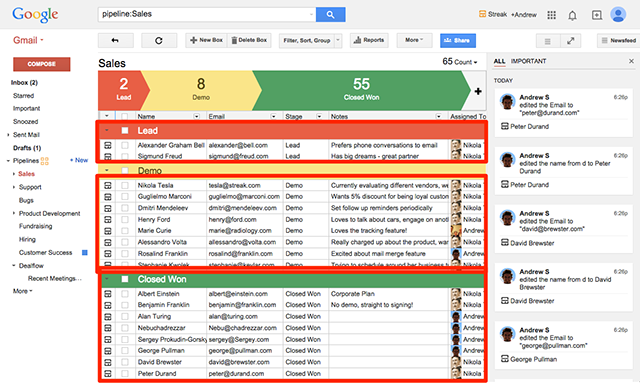Click the list view lines icon

pyautogui.click(x=547, y=41)
